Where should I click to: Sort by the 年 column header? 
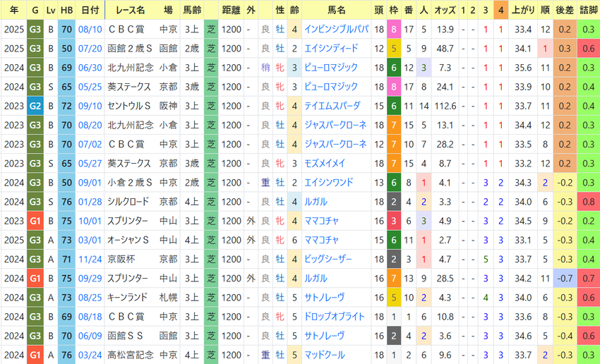[14, 10]
